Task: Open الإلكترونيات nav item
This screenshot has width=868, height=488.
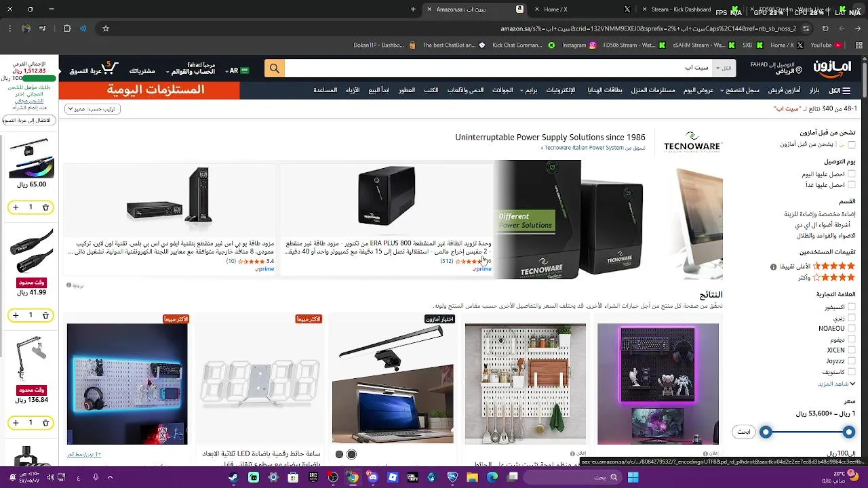Action: 561,90
